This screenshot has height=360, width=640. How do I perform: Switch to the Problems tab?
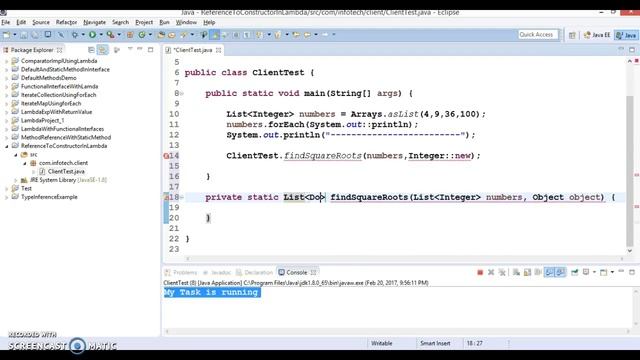[x=181, y=273]
